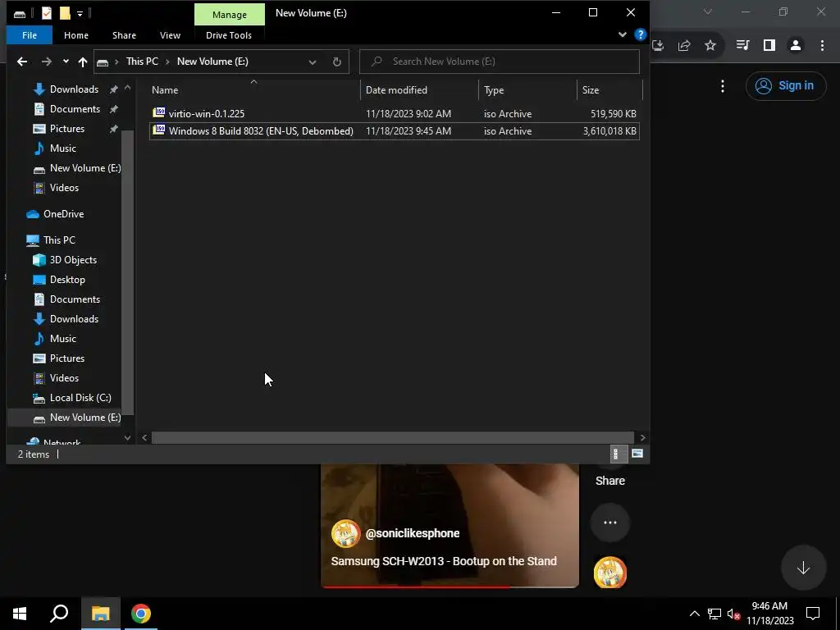Open Chrome three-dot menu
The width and height of the screenshot is (840, 630).
[x=822, y=46]
